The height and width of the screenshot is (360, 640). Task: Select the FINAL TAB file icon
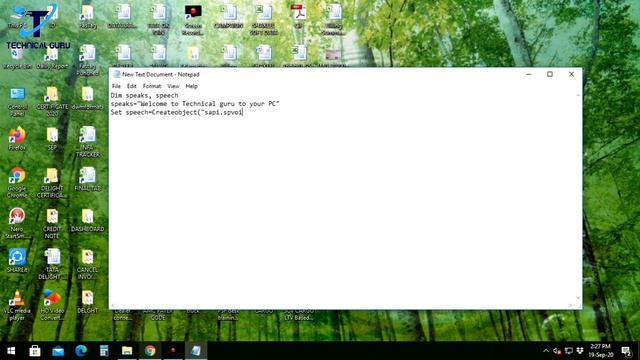[87, 180]
